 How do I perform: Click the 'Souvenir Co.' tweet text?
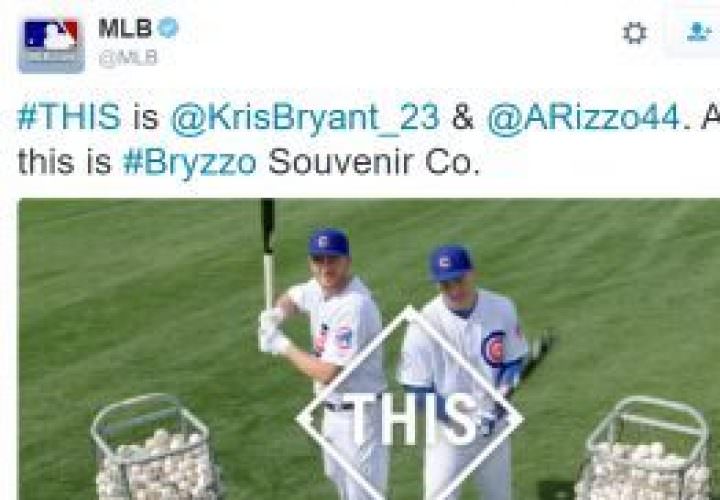[373, 162]
